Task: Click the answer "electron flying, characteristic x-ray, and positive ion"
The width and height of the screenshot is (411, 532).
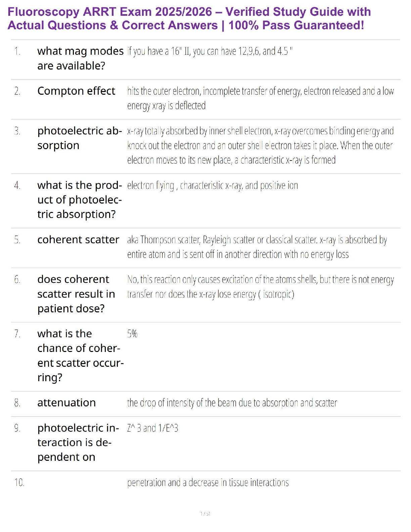Action: (212, 185)
